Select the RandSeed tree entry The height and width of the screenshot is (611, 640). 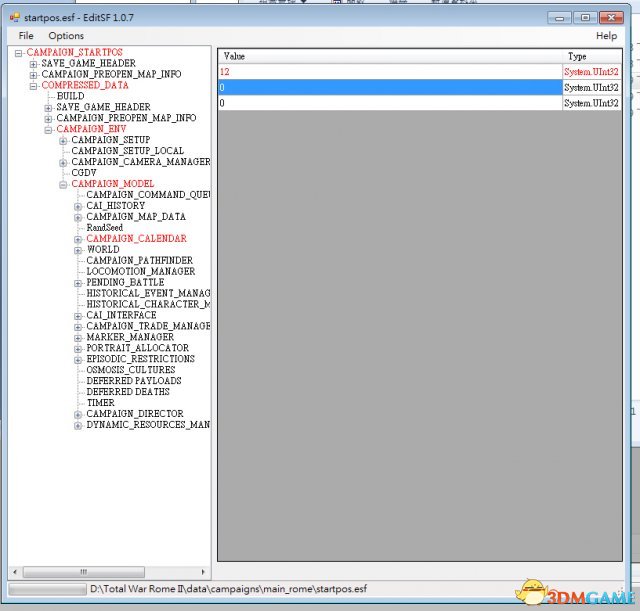[104, 228]
